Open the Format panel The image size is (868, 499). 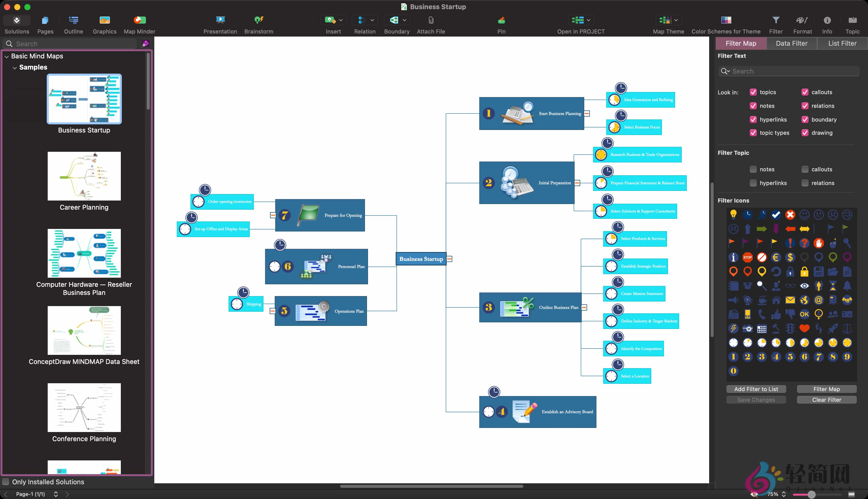(802, 24)
